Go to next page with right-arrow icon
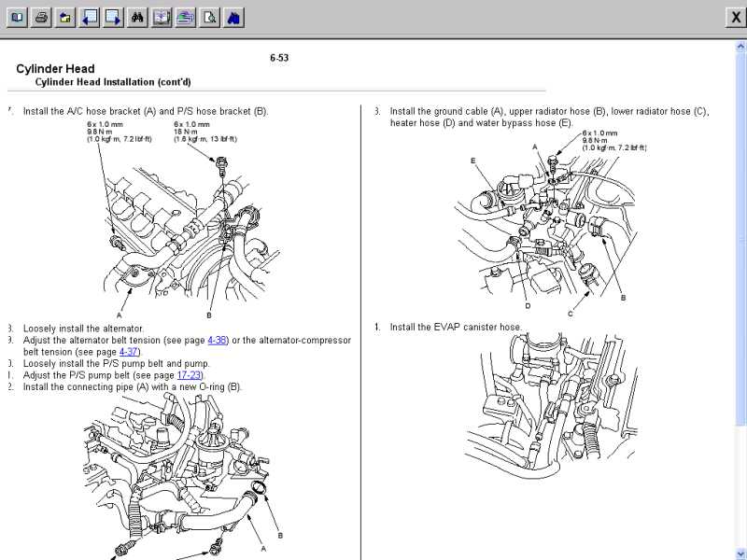 (x=113, y=18)
